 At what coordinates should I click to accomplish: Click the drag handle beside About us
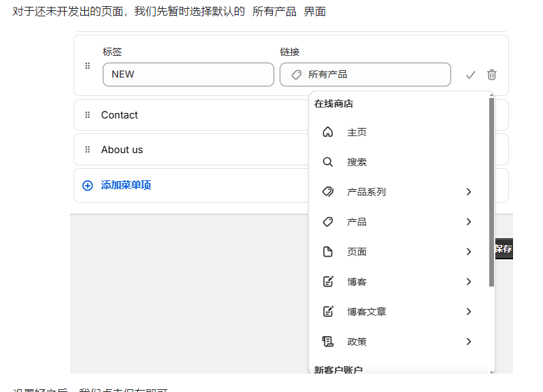[x=88, y=149]
